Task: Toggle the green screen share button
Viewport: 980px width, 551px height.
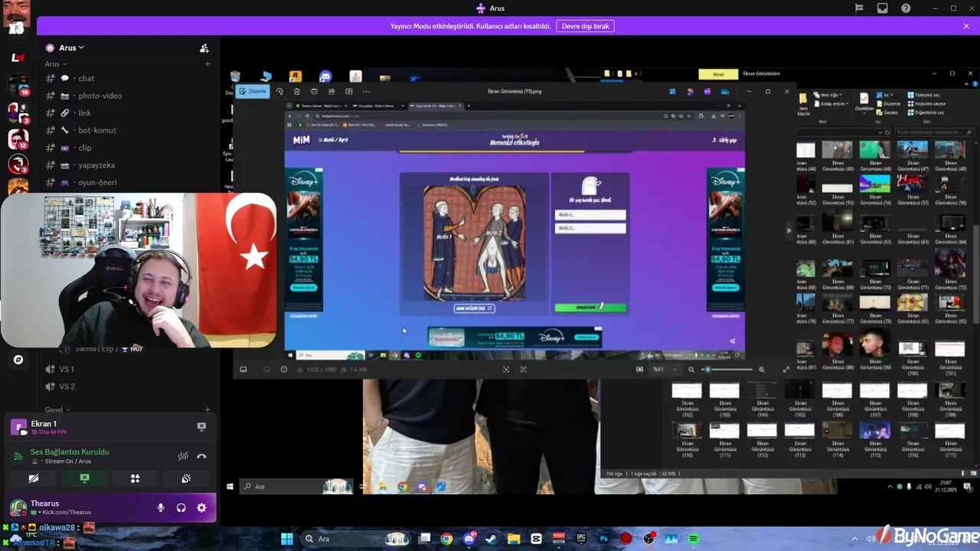Action: click(84, 478)
